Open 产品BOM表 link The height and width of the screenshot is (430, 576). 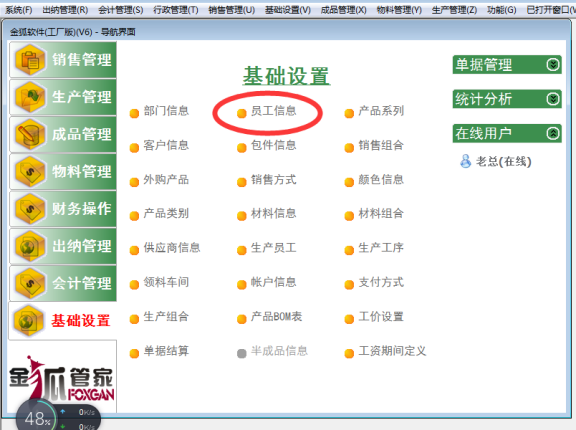(276, 317)
